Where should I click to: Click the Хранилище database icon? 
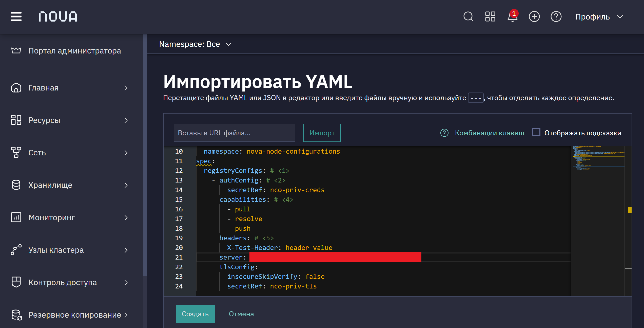(x=16, y=185)
